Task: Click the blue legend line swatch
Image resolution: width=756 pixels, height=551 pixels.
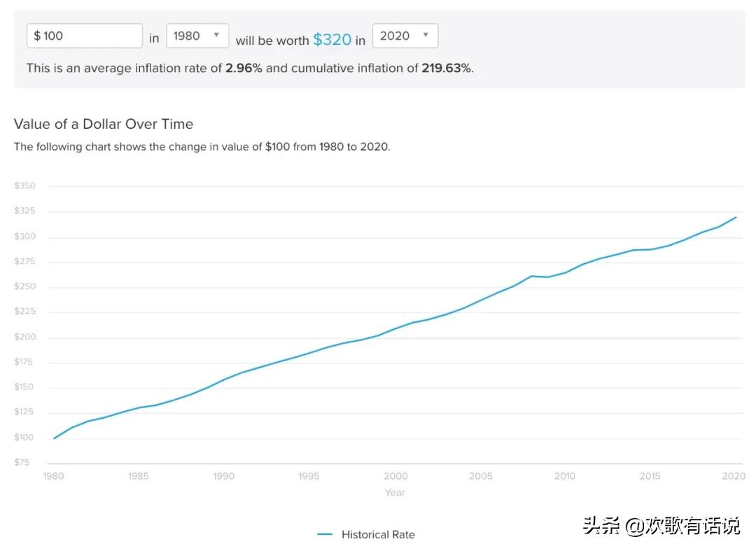Action: (324, 534)
